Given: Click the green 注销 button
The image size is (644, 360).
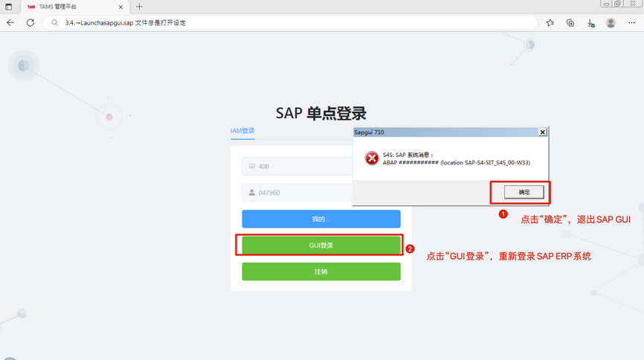Looking at the screenshot, I should (x=321, y=271).
